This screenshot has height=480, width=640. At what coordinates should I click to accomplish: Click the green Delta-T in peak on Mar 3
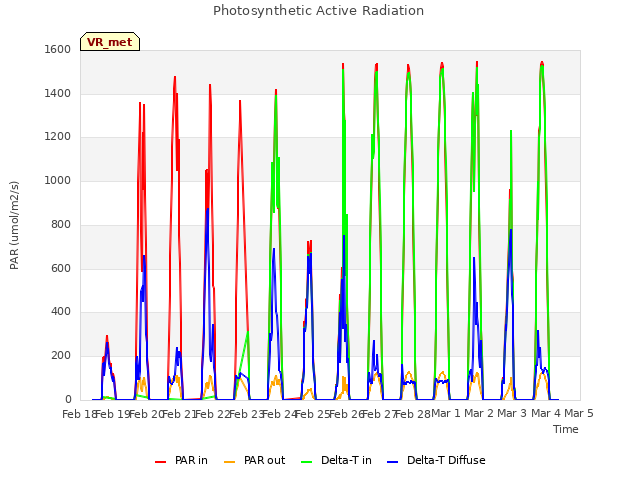[x=511, y=131]
